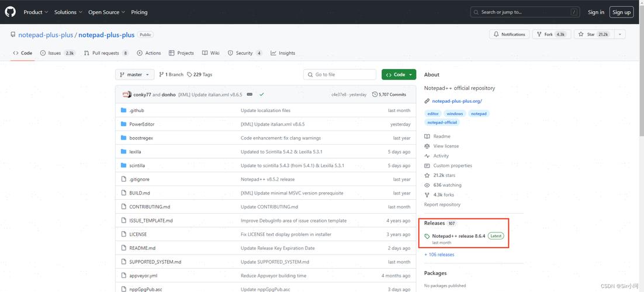The image size is (644, 292).
Task: Open the Open Source dropdown menu
Action: tap(106, 12)
